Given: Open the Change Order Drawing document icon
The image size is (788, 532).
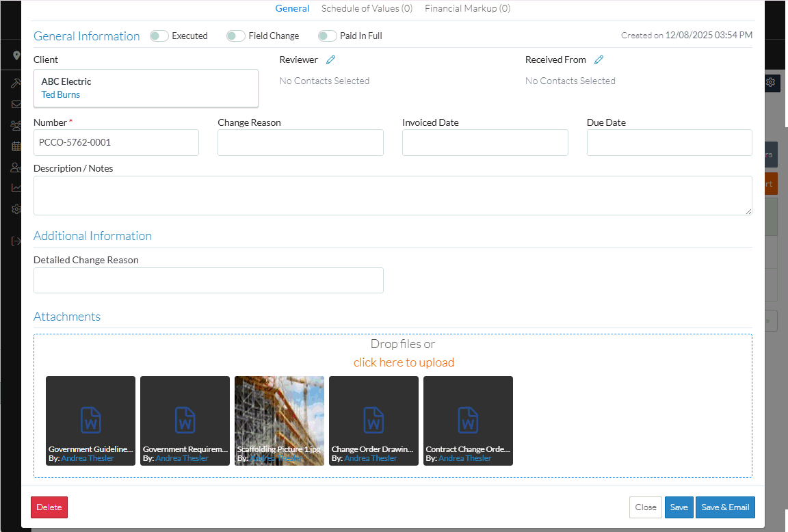Looking at the screenshot, I should [373, 419].
